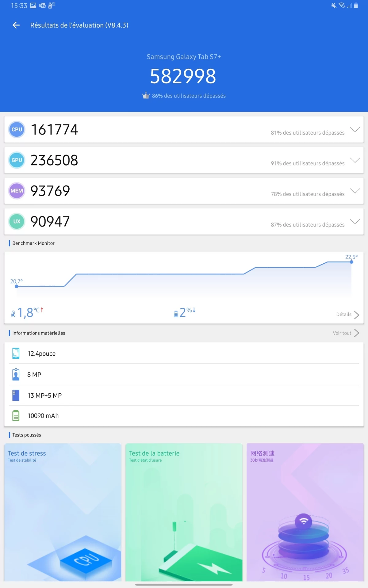
Task: Open the Wi-Fi status icon
Action: [x=342, y=6]
